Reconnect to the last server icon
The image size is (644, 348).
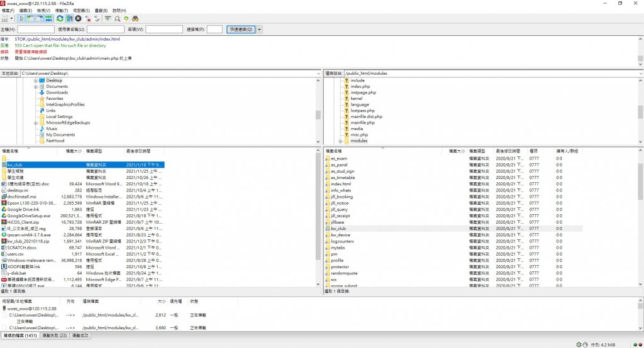coord(97,18)
